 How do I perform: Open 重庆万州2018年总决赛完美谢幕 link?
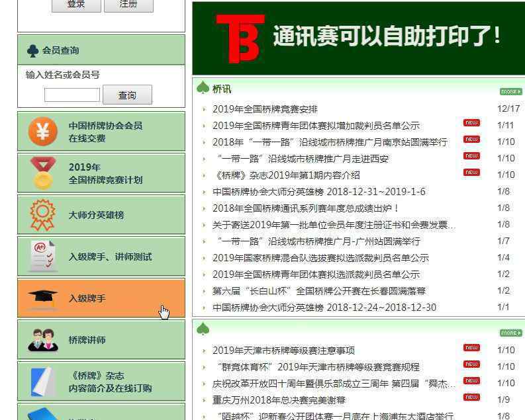pos(279,400)
